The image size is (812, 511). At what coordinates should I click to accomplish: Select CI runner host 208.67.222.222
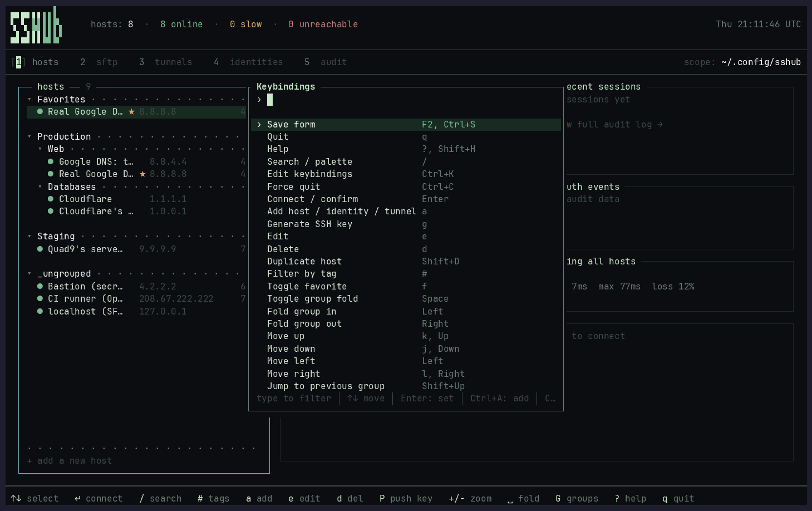pyautogui.click(x=136, y=299)
